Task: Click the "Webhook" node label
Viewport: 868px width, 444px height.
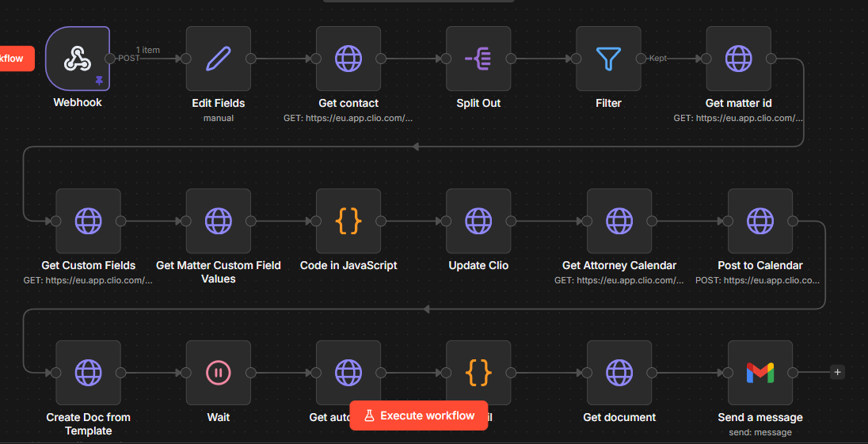Action: [x=78, y=102]
